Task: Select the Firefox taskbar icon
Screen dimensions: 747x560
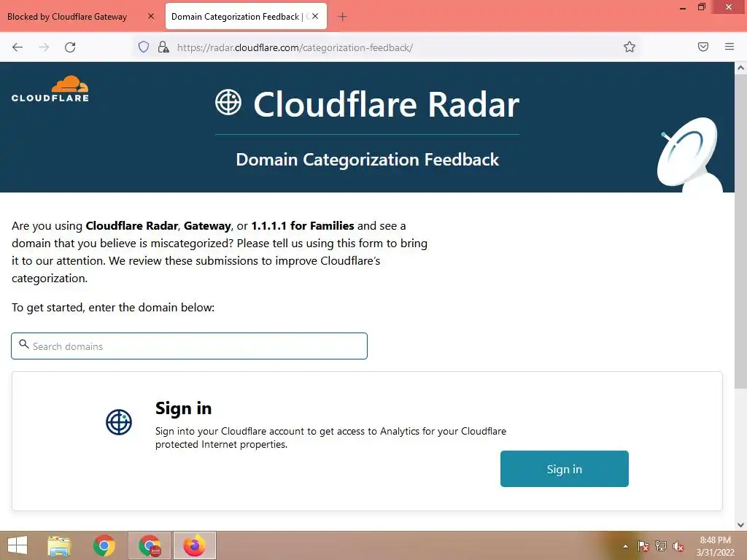Action: (x=194, y=545)
